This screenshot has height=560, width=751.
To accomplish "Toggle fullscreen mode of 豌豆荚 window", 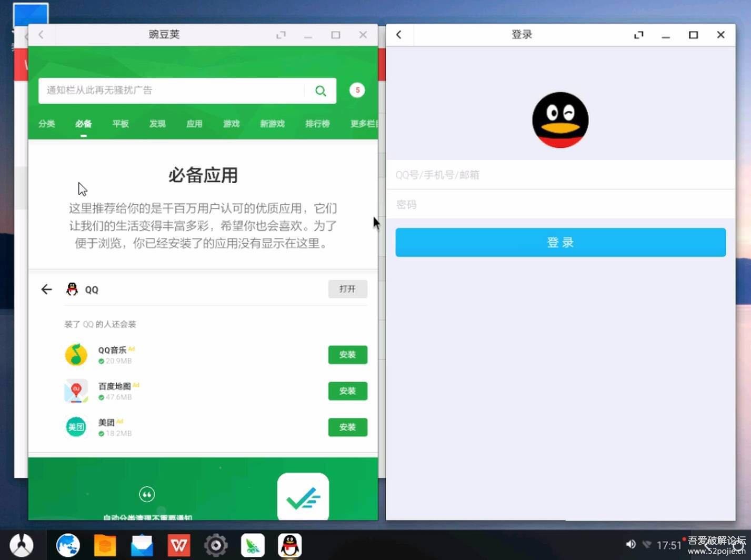I will click(x=281, y=35).
